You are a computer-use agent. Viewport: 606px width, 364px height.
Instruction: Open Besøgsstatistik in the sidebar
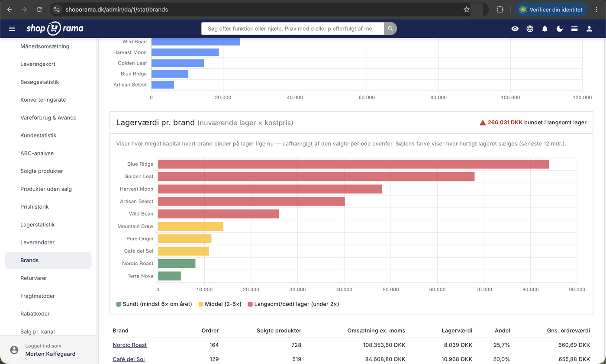(40, 82)
